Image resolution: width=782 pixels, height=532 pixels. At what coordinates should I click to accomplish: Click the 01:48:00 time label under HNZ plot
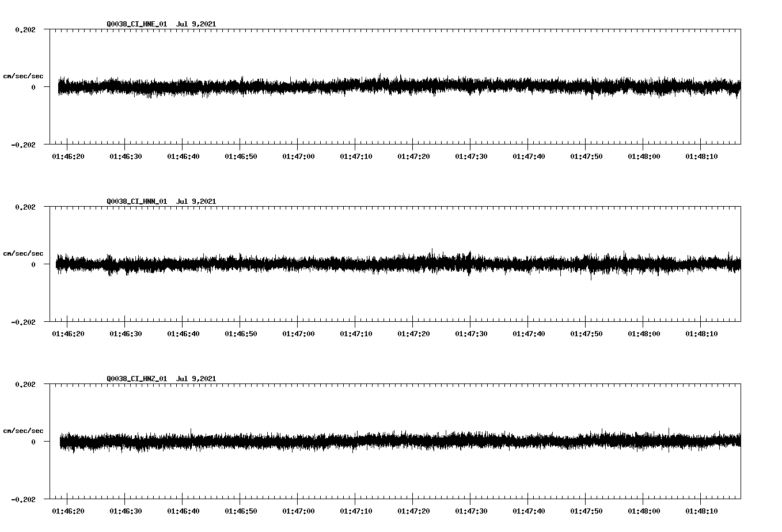pyautogui.click(x=644, y=511)
